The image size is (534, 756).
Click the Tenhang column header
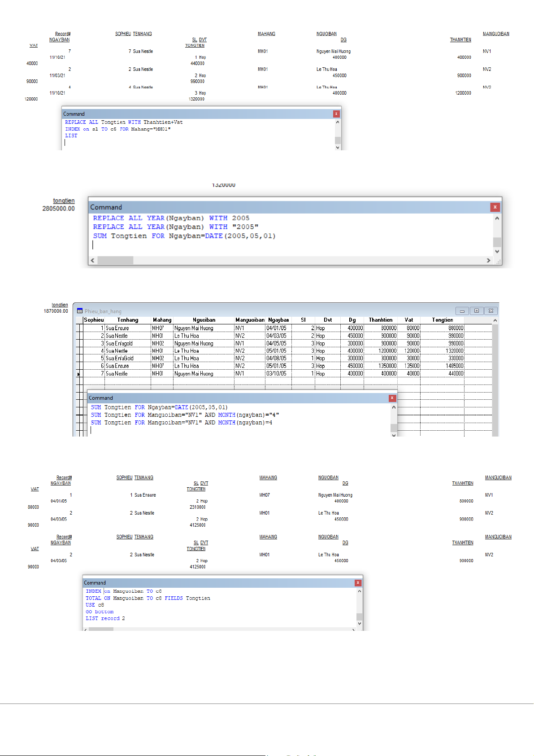128,320
